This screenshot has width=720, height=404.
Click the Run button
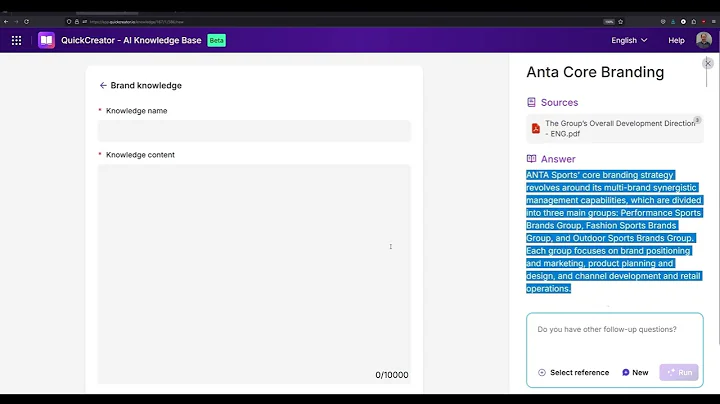[x=679, y=372]
